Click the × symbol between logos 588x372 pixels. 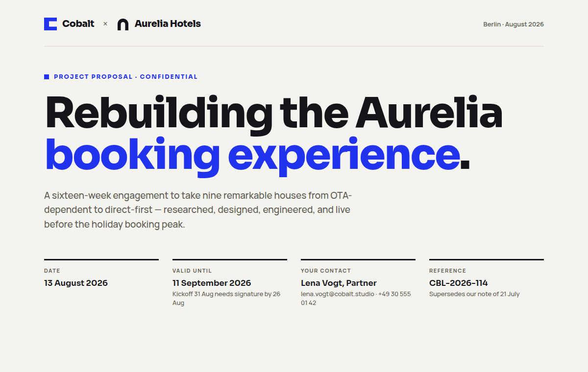105,23
